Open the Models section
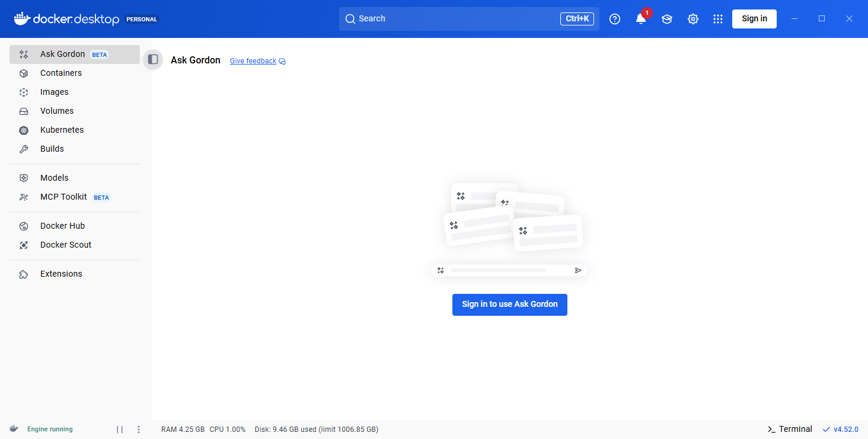The image size is (868, 439). (75, 178)
